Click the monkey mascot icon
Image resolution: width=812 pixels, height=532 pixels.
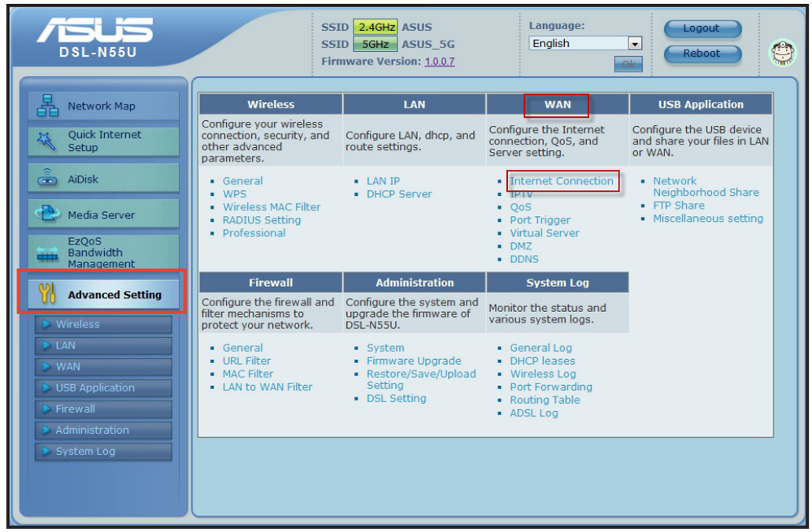pyautogui.click(x=783, y=53)
